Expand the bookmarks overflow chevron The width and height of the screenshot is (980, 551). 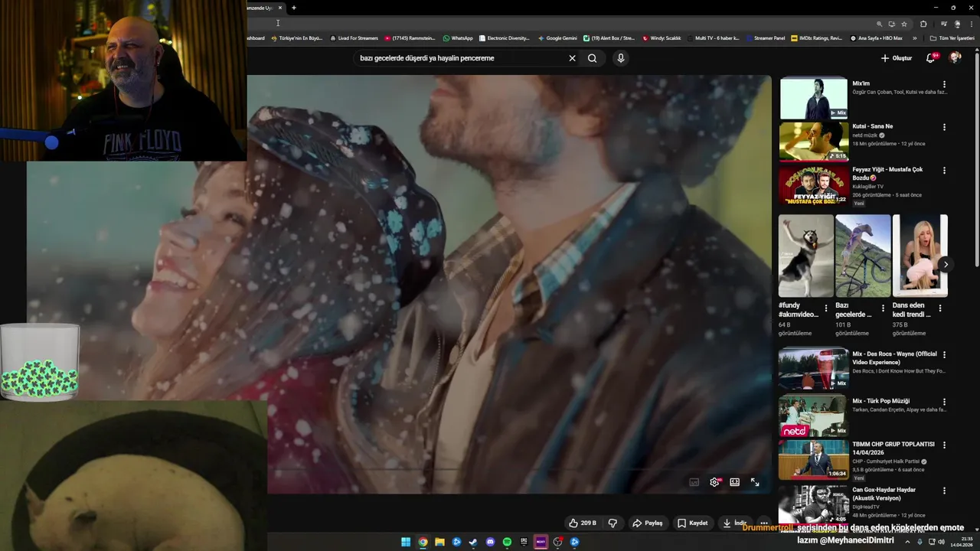coord(914,38)
